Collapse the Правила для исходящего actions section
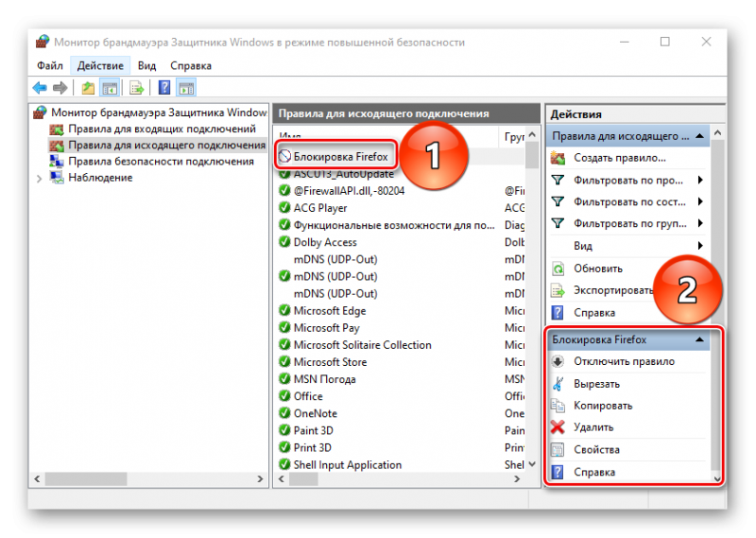This screenshot has height=538, width=756. [x=699, y=136]
